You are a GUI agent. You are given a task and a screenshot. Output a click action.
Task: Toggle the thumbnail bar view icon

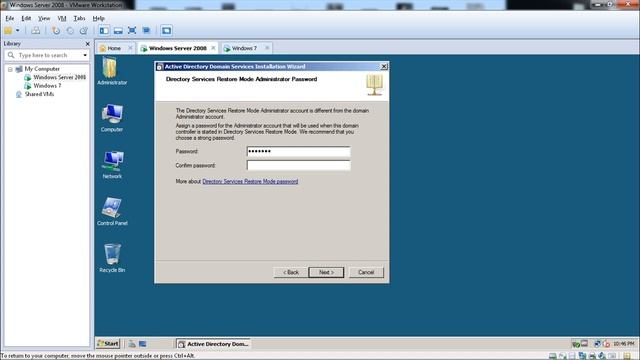click(x=118, y=31)
